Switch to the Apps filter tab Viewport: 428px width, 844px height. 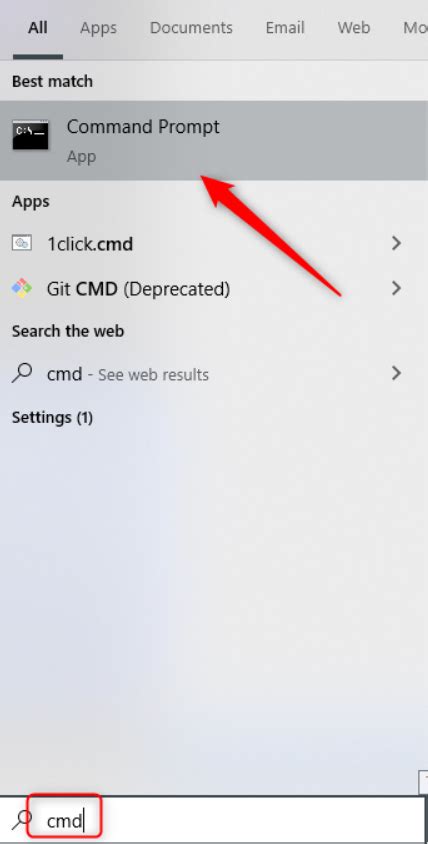99,28
